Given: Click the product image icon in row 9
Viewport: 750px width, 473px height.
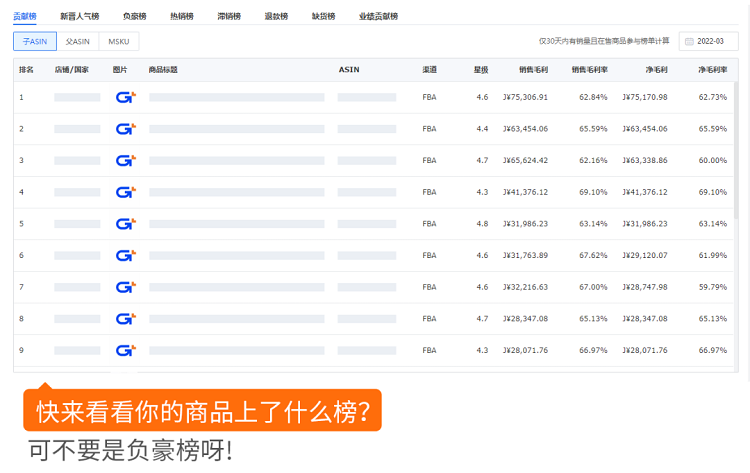Looking at the screenshot, I should tap(125, 350).
